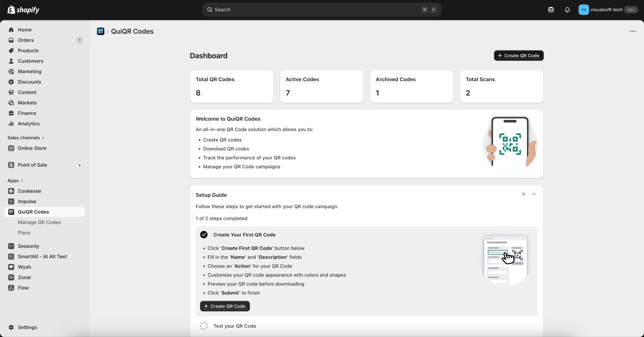The image size is (644, 337).
Task: Click the 'Dashboard' page heading
Action: coord(209,56)
